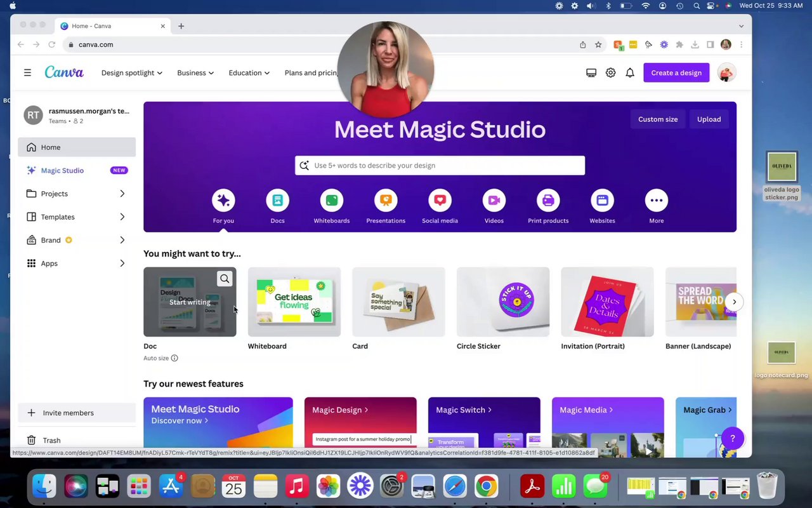Reload the canva.com page
Image resolution: width=812 pixels, height=508 pixels.
(52, 44)
